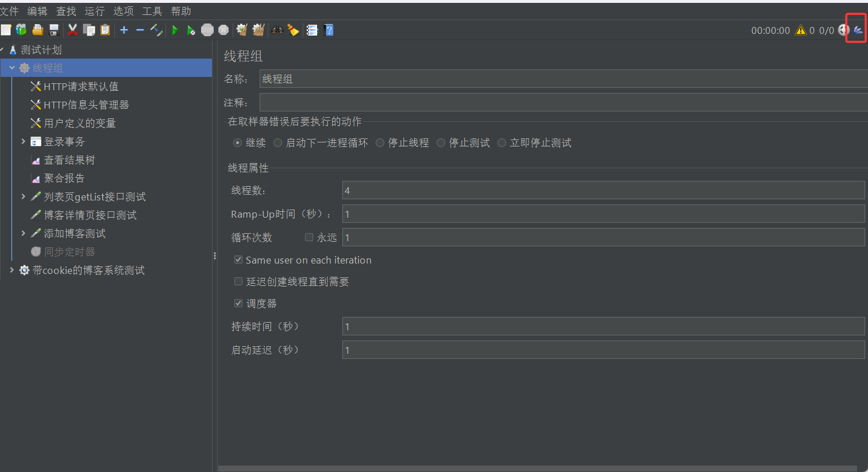This screenshot has height=472, width=868.
Task: Enable the 延迟创建线程直到需要 checkbox
Action: point(238,281)
